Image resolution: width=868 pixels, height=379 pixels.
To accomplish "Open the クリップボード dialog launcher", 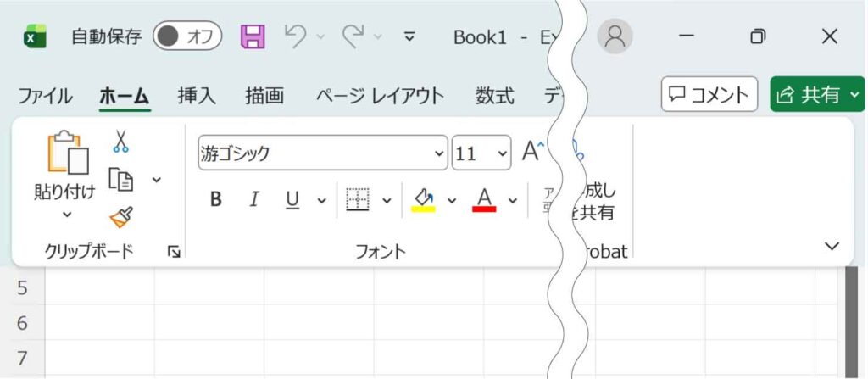I will coord(174,253).
